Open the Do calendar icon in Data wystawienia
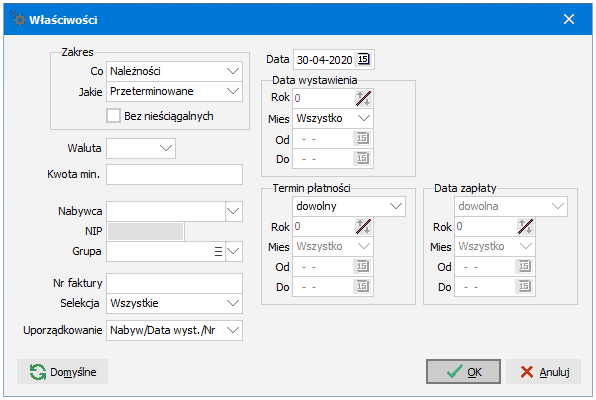The height and width of the screenshot is (400, 596). pyautogui.click(x=363, y=158)
